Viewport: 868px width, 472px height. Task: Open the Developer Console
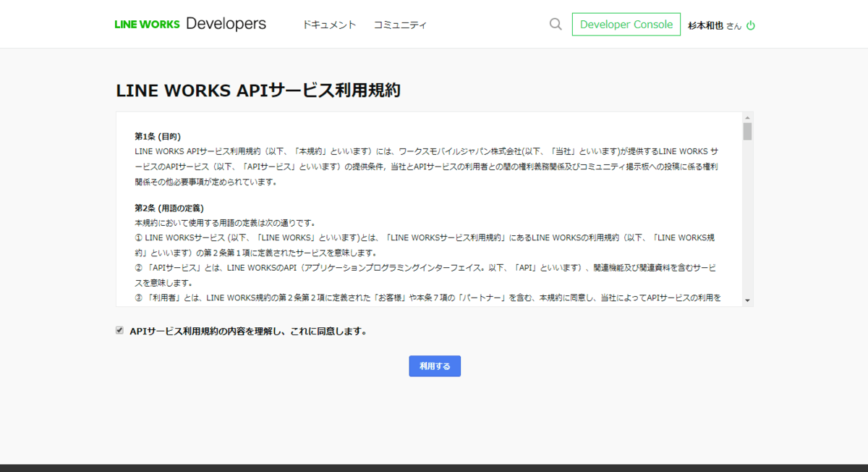(626, 24)
